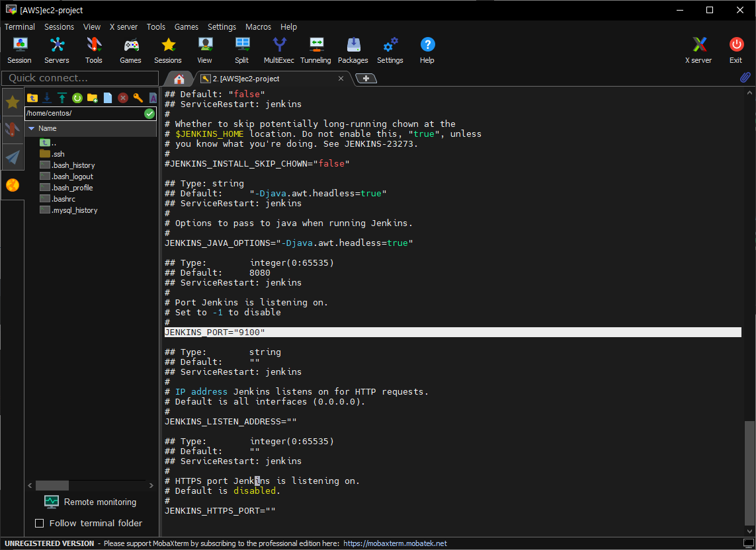Image resolution: width=756 pixels, height=550 pixels.
Task: Launch the Games toolbar icon
Action: click(x=131, y=50)
